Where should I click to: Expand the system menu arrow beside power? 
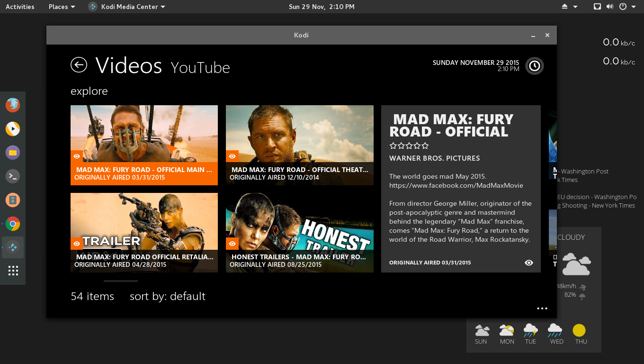634,7
